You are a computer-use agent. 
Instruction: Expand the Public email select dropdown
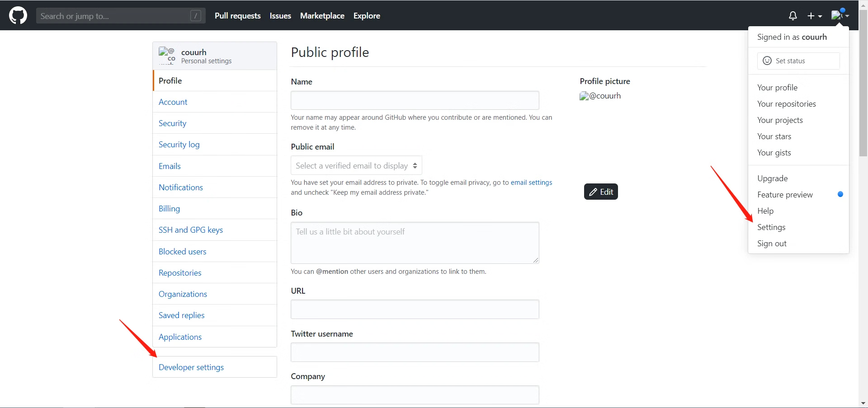pos(356,165)
